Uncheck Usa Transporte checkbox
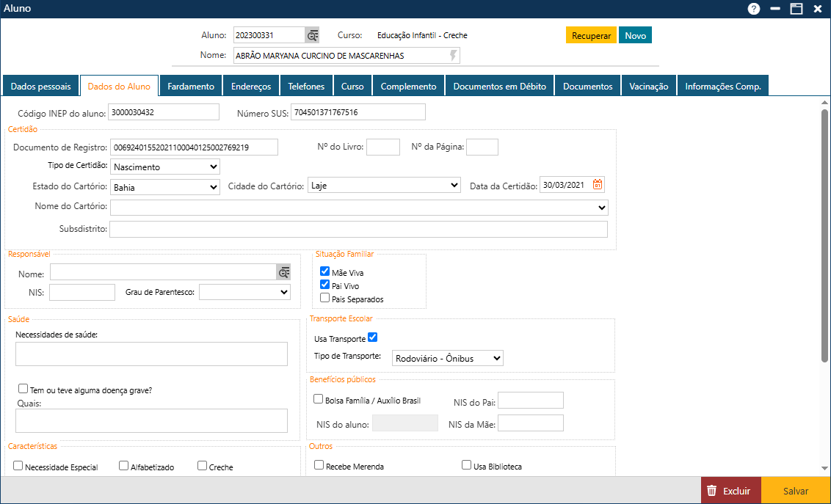The image size is (831, 504). 373,337
